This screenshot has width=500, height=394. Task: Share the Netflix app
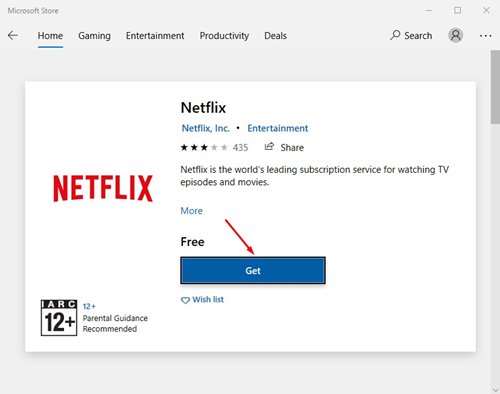(284, 147)
